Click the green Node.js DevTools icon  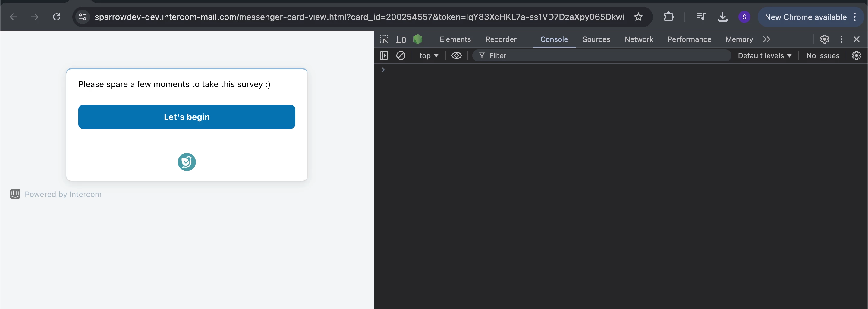pyautogui.click(x=417, y=39)
